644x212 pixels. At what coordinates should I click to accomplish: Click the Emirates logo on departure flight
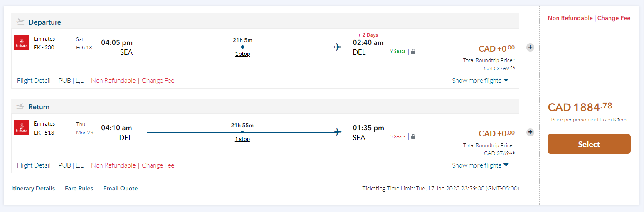click(22, 43)
